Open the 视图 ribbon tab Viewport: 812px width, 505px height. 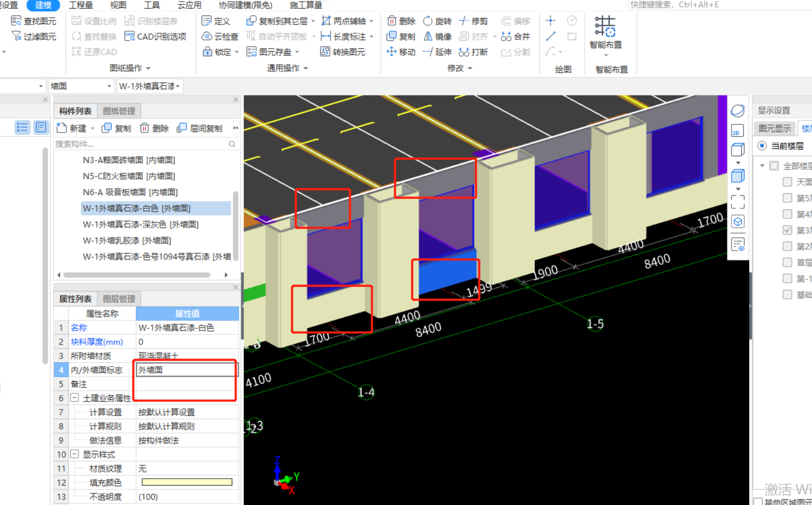click(118, 5)
